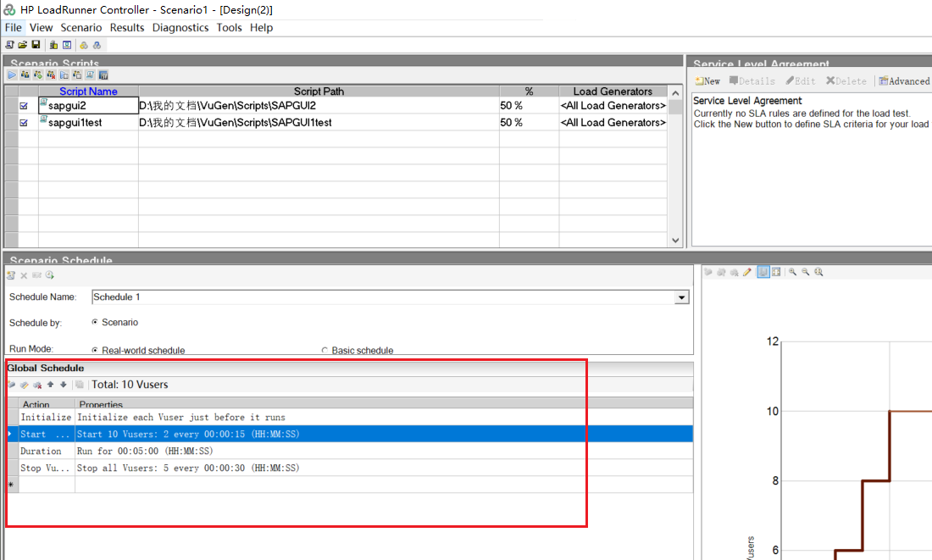Viewport: 932px width, 560px height.
Task: Open the Schedule Name dropdown
Action: (x=681, y=297)
